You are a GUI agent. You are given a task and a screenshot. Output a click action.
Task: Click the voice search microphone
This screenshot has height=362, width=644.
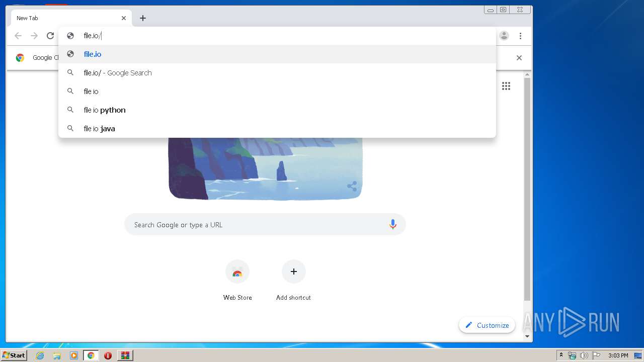tap(393, 225)
